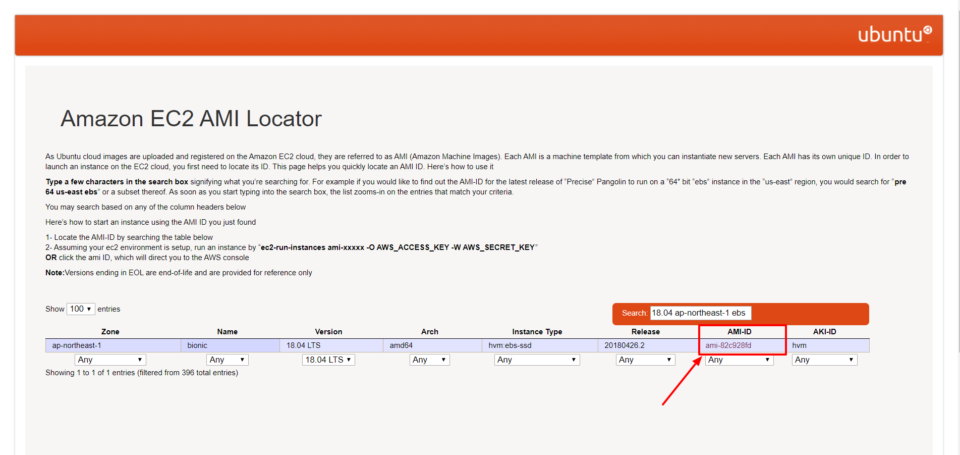Sort by the Release column header

(645, 331)
